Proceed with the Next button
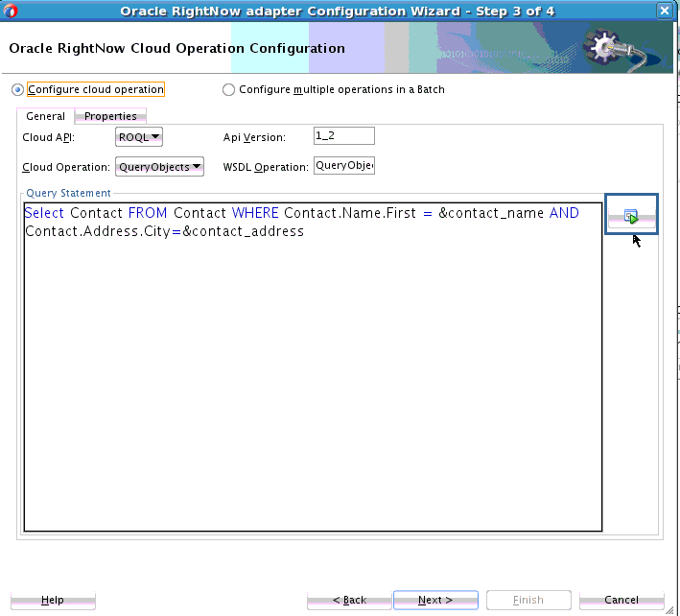This screenshot has width=680, height=616. pos(435,600)
